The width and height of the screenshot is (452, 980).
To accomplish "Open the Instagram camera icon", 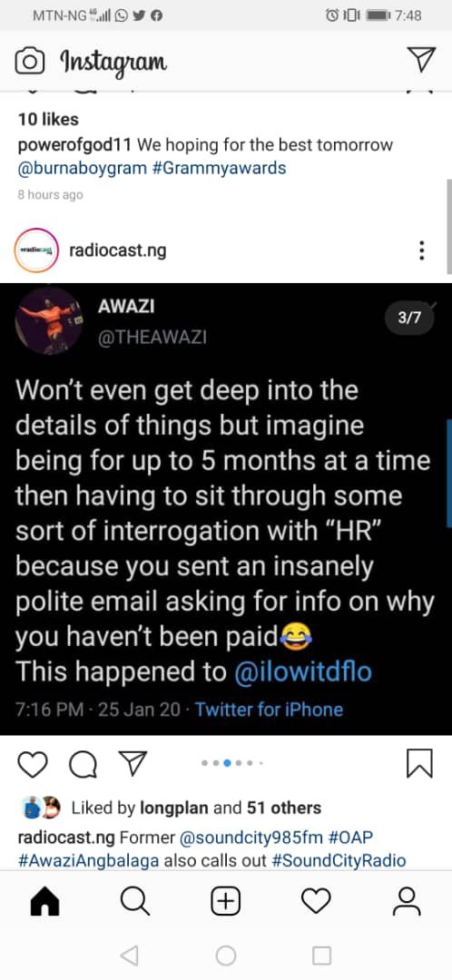I will pos(29,62).
